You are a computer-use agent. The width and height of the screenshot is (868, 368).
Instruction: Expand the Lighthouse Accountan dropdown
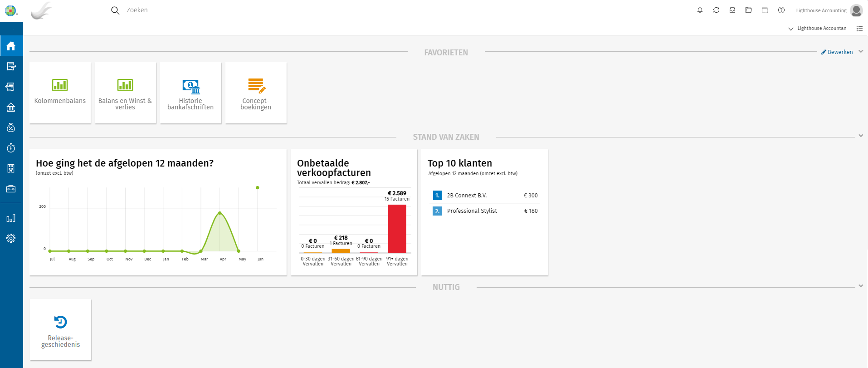pos(817,29)
